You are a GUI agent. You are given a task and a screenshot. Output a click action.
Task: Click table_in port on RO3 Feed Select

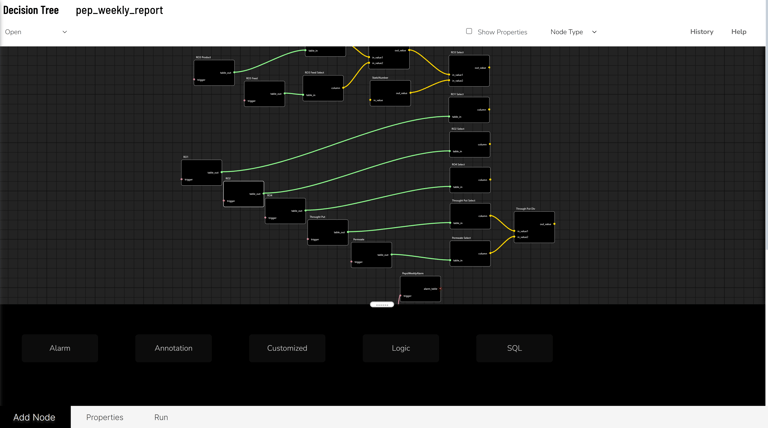pos(303,95)
